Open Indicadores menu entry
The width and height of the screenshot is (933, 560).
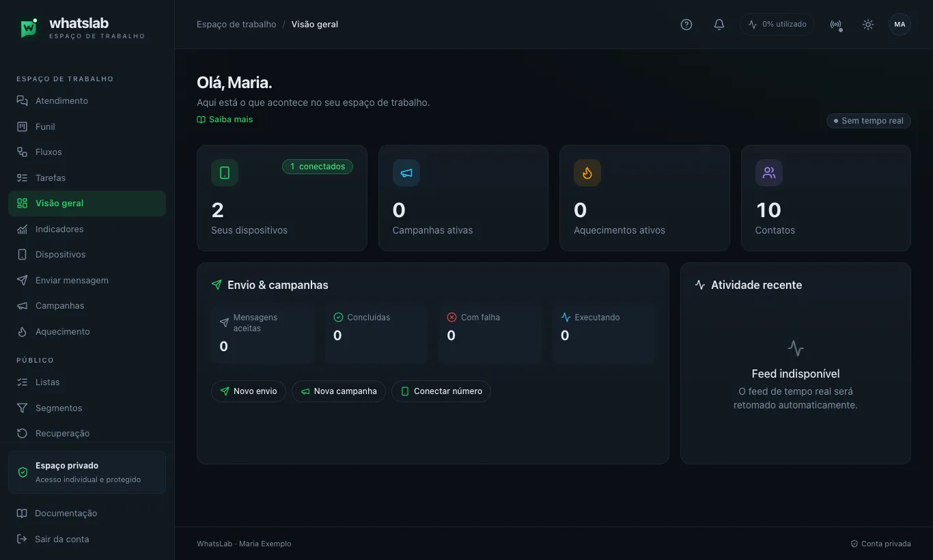point(87,229)
